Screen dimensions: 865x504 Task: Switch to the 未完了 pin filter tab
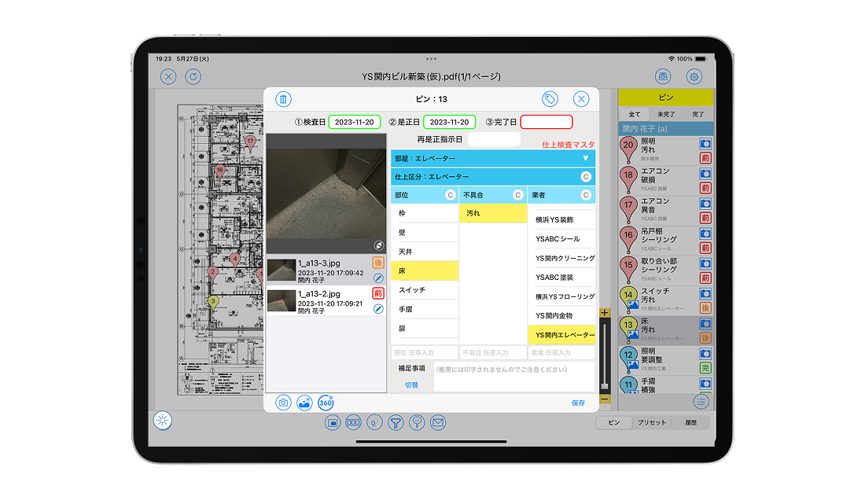666,114
